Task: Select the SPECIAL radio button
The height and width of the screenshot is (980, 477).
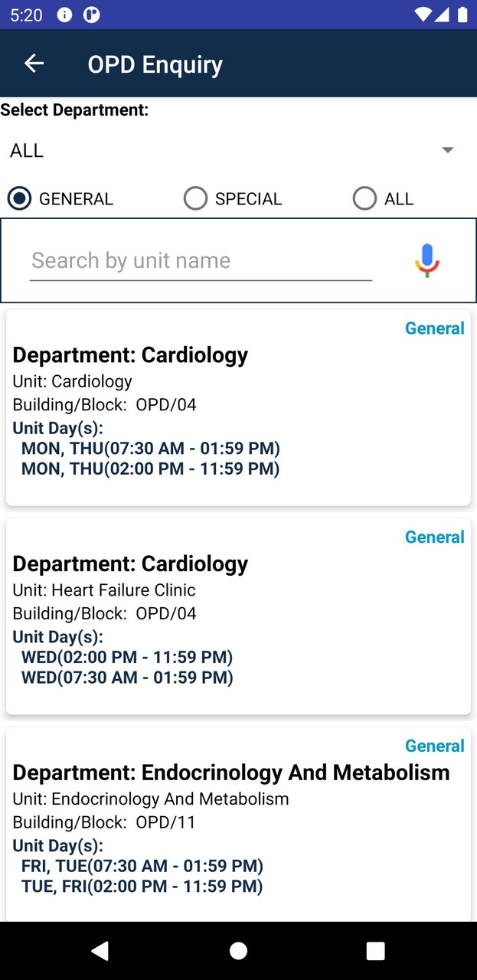Action: [195, 198]
